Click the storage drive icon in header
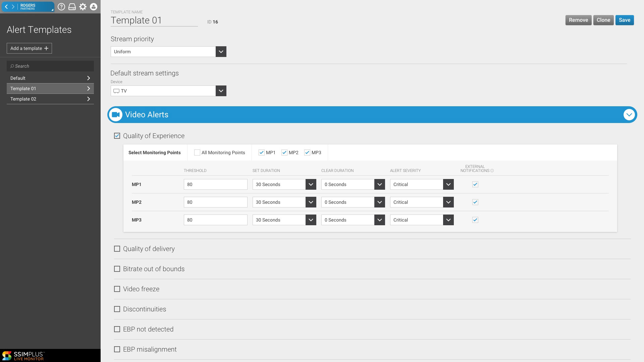The width and height of the screenshot is (644, 362). coord(72,7)
